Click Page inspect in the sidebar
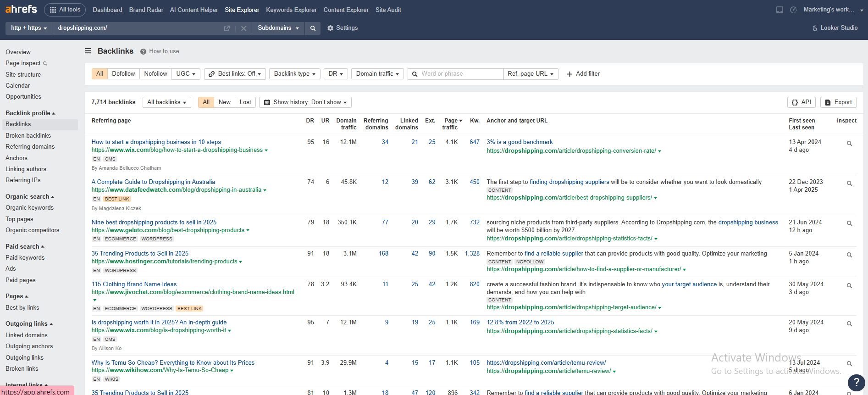The image size is (868, 395). pyautogui.click(x=26, y=63)
